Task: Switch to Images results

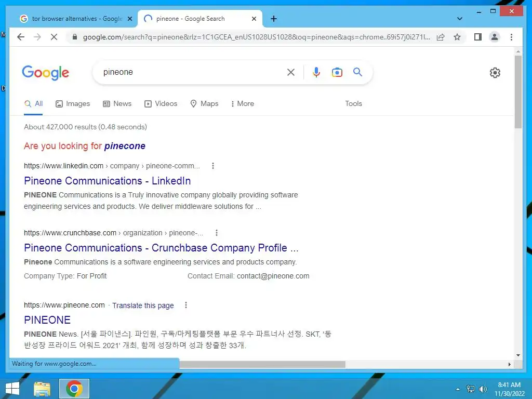Action: [73, 104]
